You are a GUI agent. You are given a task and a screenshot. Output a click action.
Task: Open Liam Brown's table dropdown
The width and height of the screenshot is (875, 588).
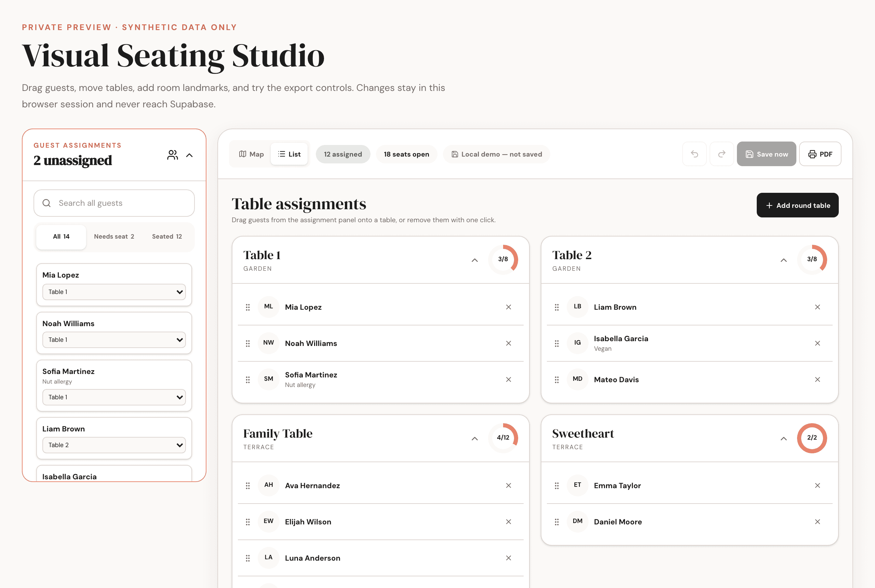pos(114,445)
